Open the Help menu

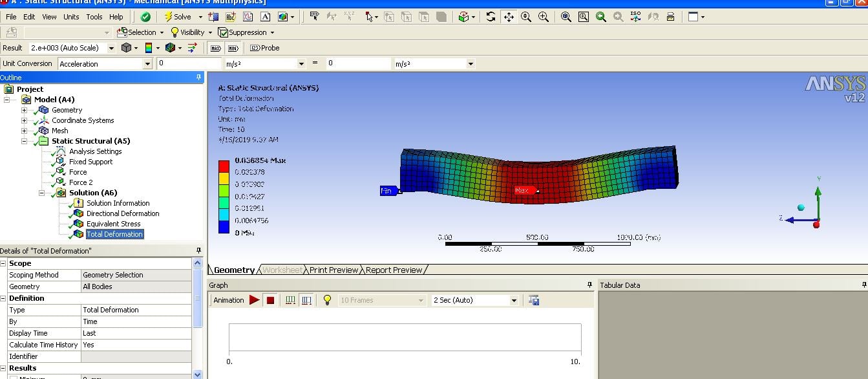pos(116,17)
